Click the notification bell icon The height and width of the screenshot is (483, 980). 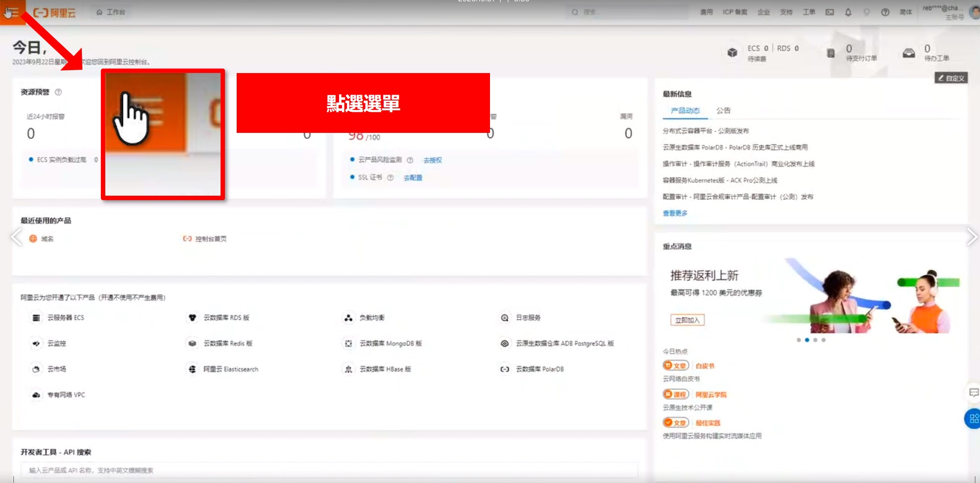(x=848, y=12)
